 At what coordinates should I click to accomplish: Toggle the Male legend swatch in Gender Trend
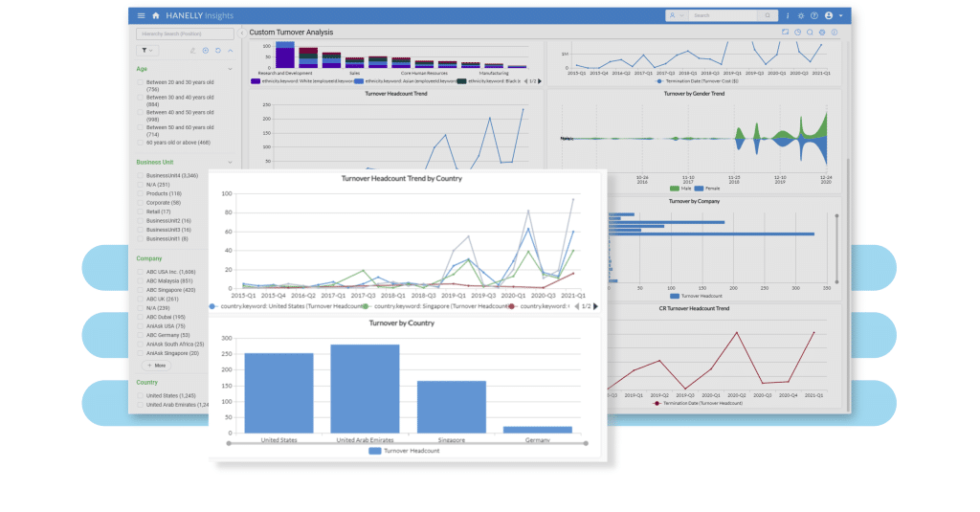[674, 189]
